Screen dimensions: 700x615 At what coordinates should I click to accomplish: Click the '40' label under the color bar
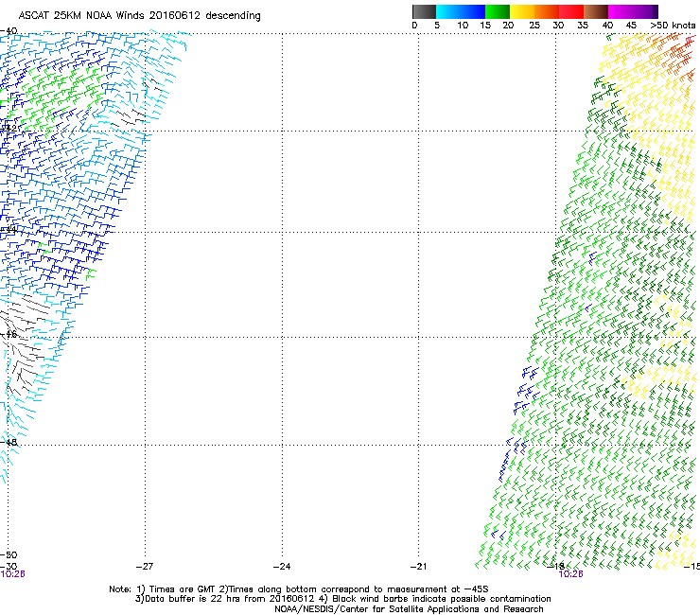tap(607, 26)
